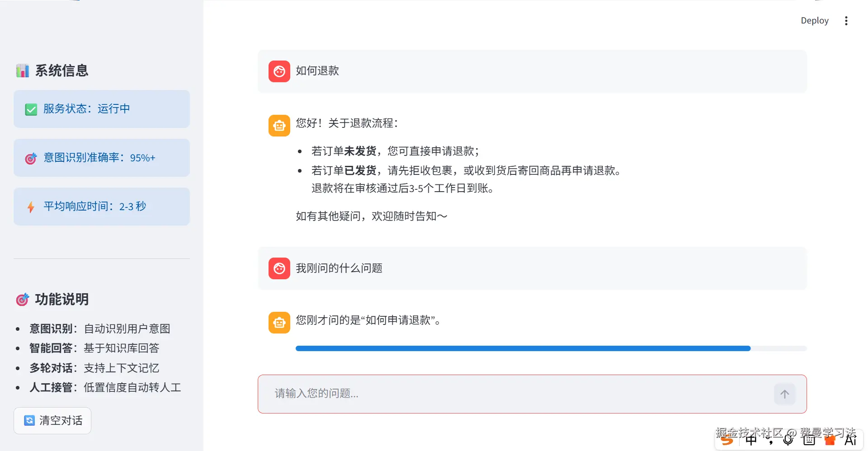The height and width of the screenshot is (451, 868).
Task: Click the 清空对话 clear chat button
Action: (52, 421)
